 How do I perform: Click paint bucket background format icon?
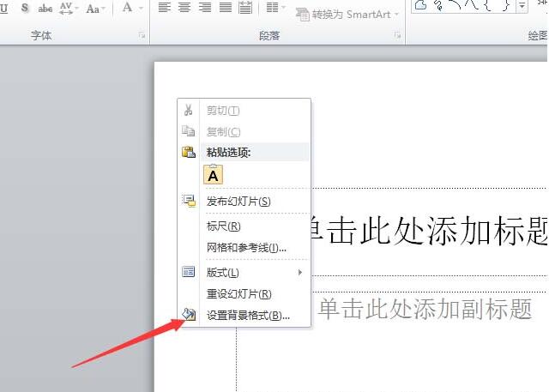189,314
